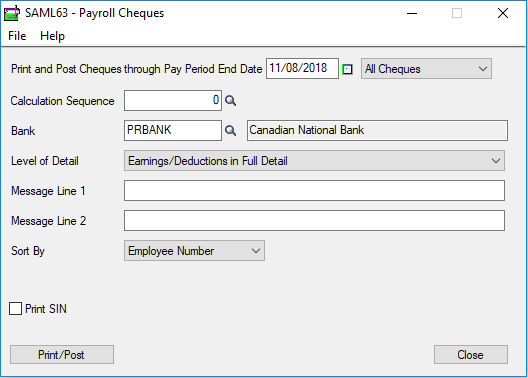Click the disabled maximize window icon
Screen dimensions: 528x378
coord(457,13)
